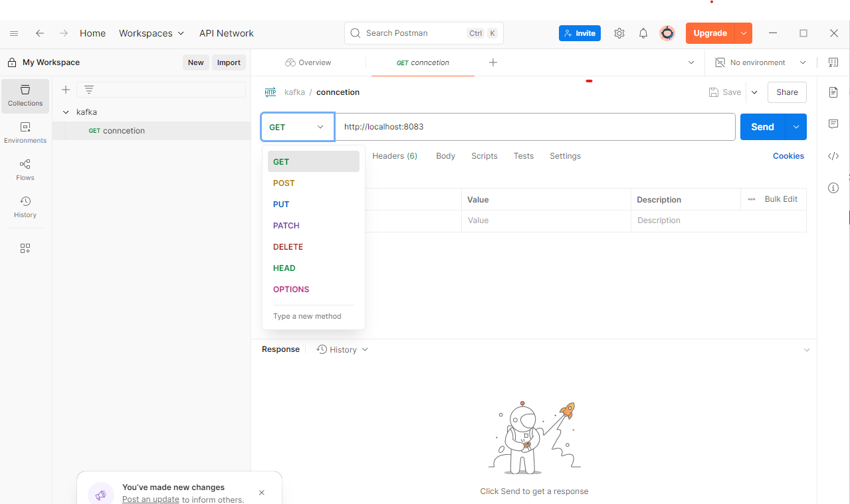Open the code snippet icon
This screenshot has height=504, width=850.
[x=833, y=156]
